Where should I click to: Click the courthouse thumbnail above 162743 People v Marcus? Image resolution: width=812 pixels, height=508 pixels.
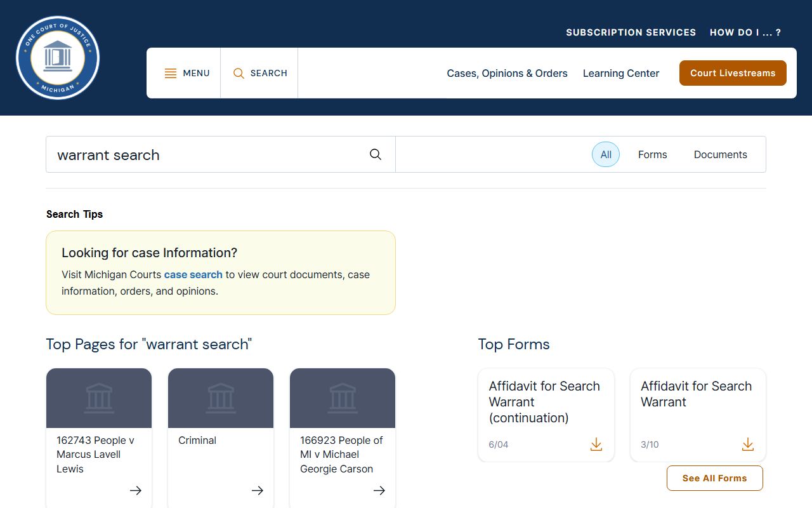[99, 398]
